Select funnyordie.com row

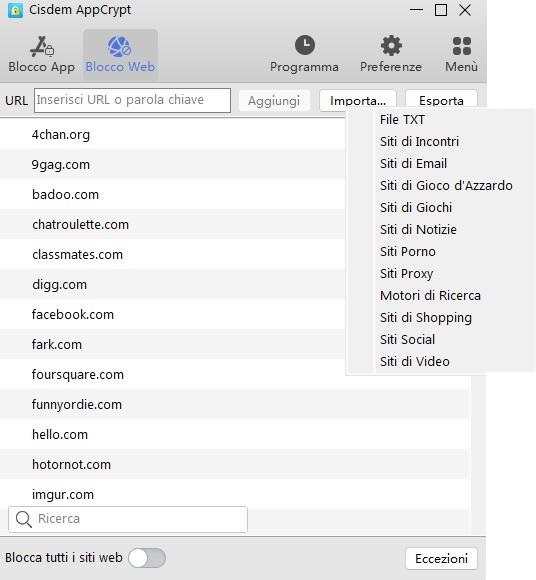click(x=235, y=404)
